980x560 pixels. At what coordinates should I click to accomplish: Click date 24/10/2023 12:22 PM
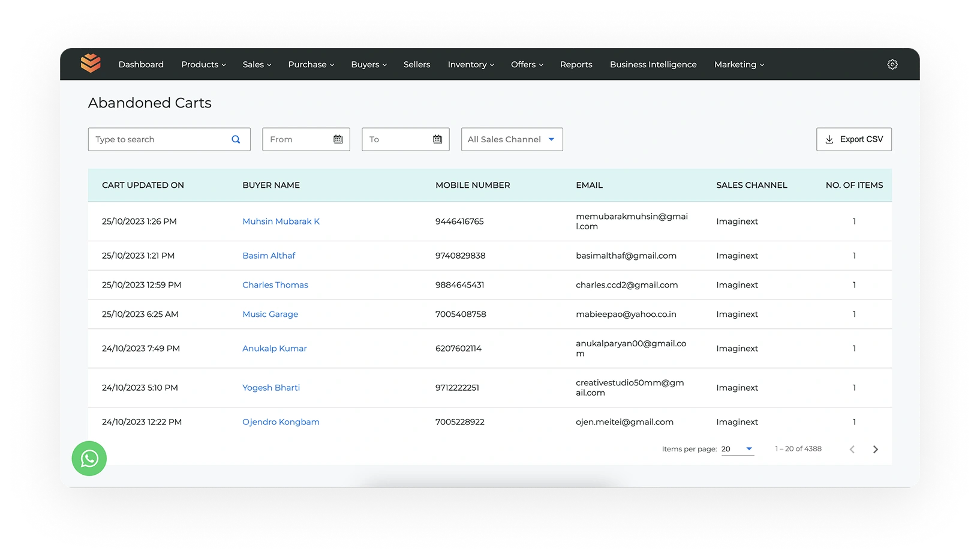pos(142,422)
